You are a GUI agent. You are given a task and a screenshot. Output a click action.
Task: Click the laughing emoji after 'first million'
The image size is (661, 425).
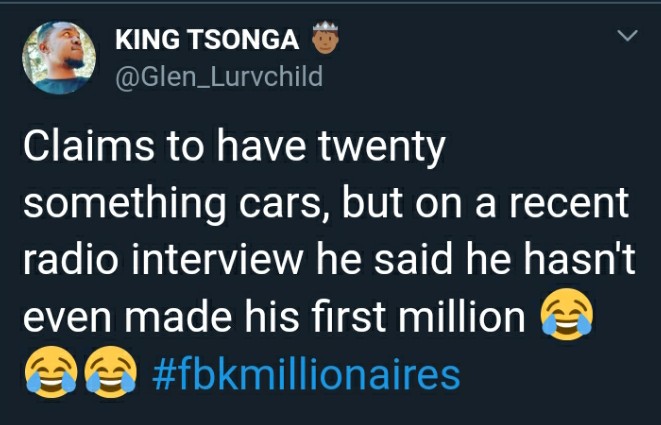pyautogui.click(x=567, y=315)
